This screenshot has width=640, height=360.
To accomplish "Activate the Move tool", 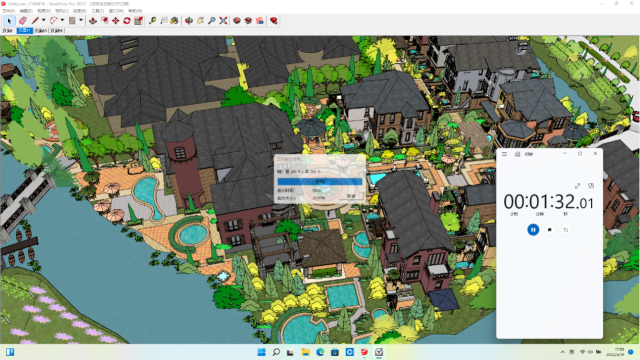I will tap(116, 20).
